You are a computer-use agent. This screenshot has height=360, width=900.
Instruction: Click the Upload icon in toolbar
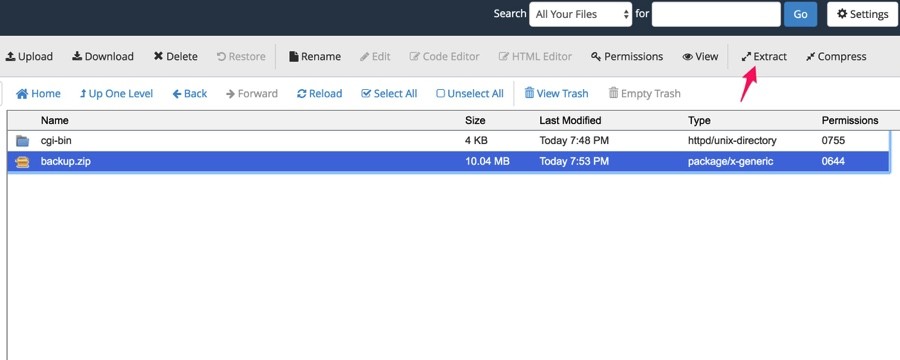click(10, 56)
